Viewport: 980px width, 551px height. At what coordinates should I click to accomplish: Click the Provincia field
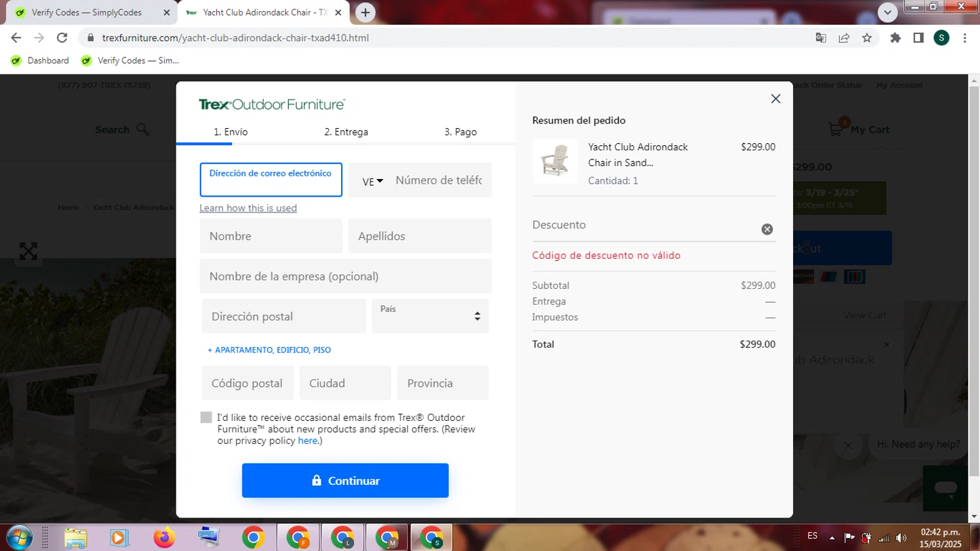(443, 383)
